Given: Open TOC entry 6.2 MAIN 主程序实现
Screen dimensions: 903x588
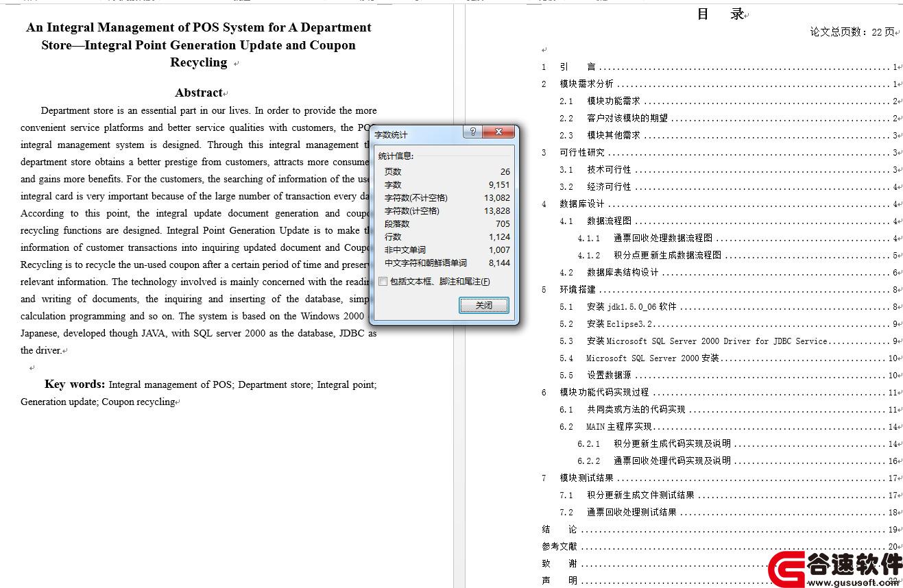Looking at the screenshot, I should click(727, 427).
